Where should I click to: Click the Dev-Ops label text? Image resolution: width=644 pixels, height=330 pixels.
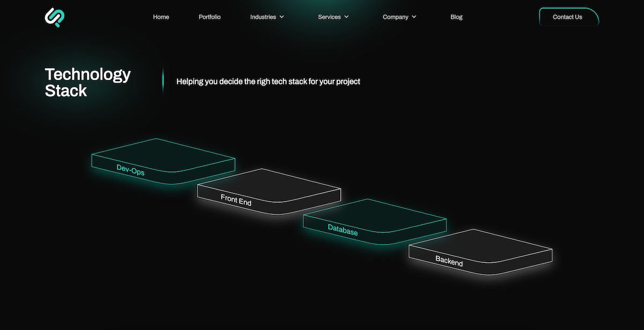(130, 170)
